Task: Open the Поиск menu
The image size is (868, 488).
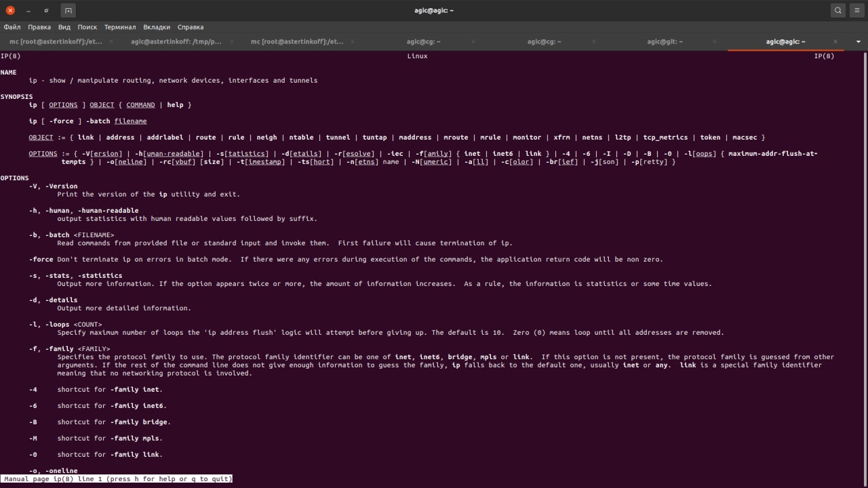Action: tap(87, 27)
